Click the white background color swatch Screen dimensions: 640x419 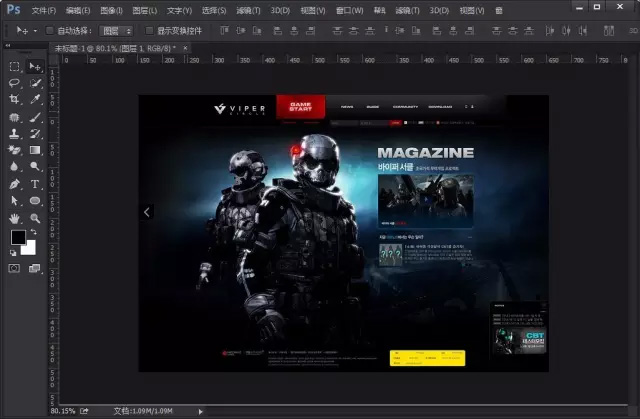pos(30,248)
